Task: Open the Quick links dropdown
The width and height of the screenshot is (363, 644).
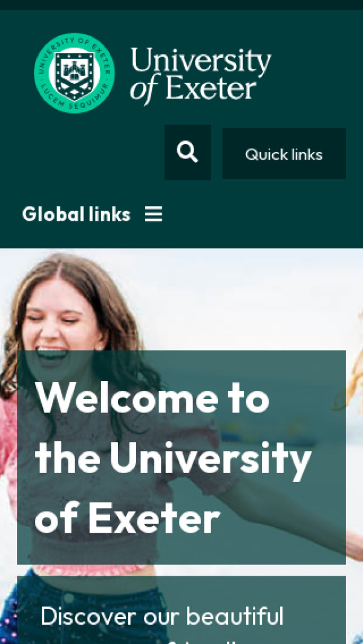Action: 284,154
